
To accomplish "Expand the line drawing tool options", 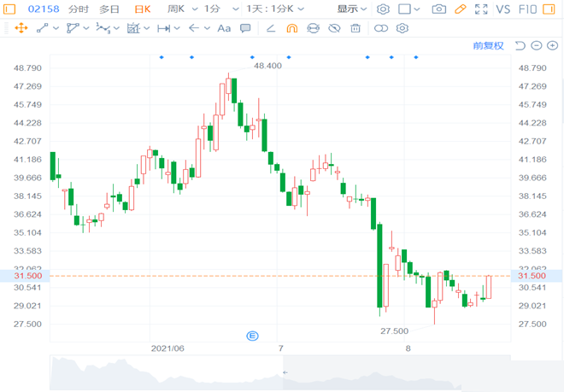I will 56,28.
